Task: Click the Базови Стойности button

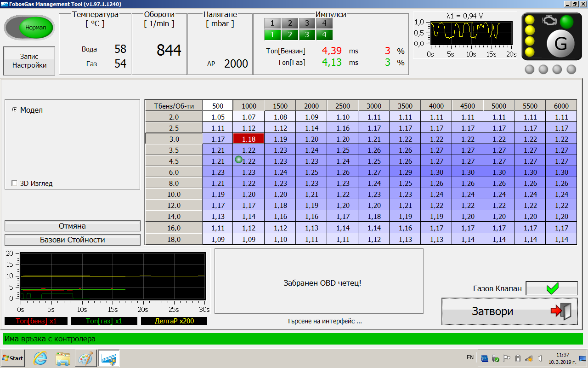Action: click(x=72, y=240)
